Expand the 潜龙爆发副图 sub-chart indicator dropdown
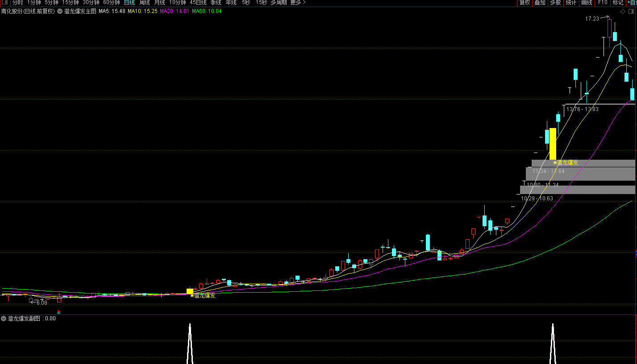 4,318
